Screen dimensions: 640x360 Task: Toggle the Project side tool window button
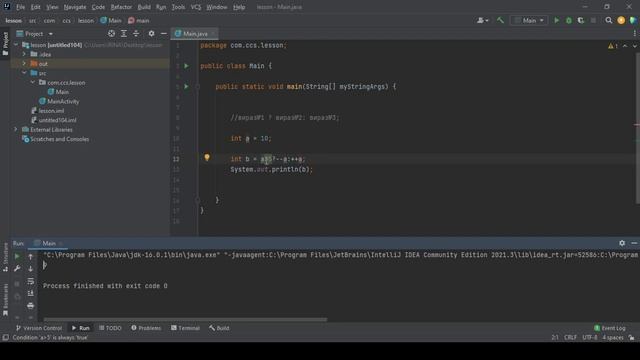(x=5, y=43)
